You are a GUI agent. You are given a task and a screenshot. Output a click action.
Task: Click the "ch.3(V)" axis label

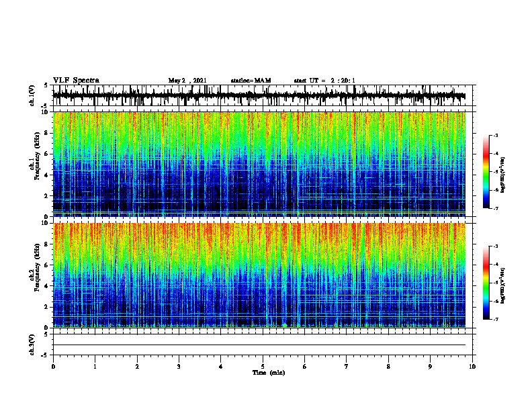32,345
